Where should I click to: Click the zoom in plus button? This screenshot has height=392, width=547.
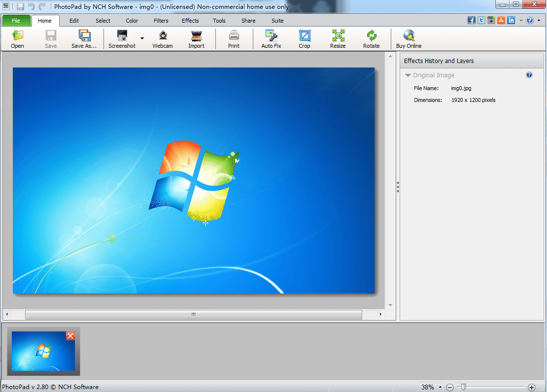pyautogui.click(x=532, y=388)
